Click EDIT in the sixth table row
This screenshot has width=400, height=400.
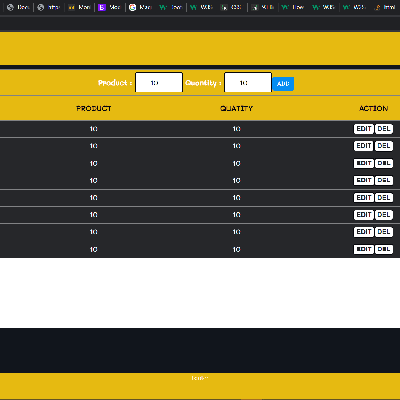[x=364, y=215]
